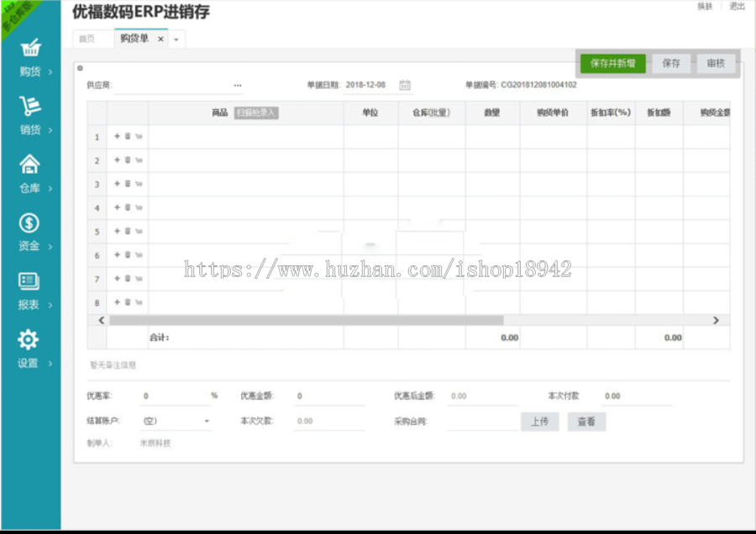Add a line with row 3 plus icon

117,183
